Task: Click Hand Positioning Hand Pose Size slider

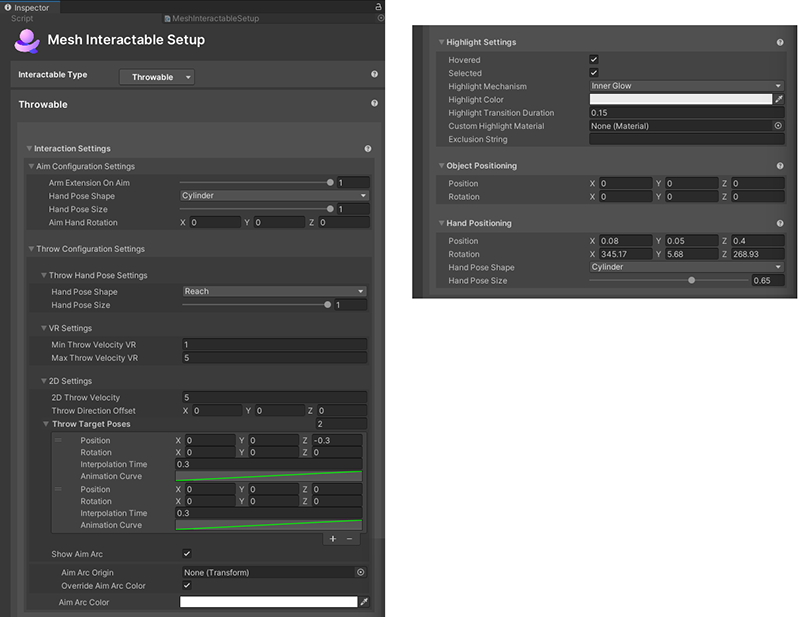Action: tap(691, 280)
